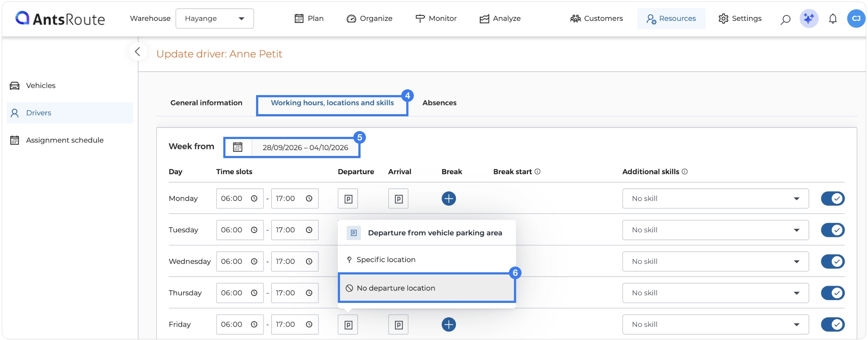Toggle Thursday working day switch

(833, 293)
